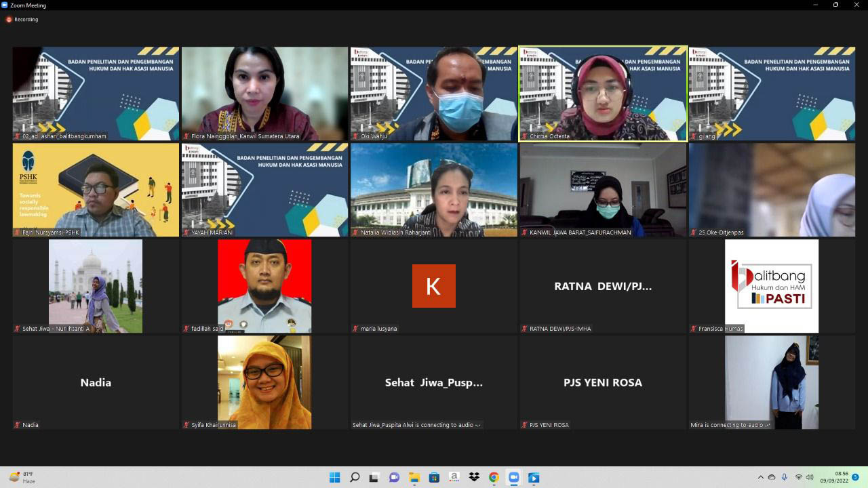Select Flora Nainggolan's video tile
The image size is (868, 488).
264,94
